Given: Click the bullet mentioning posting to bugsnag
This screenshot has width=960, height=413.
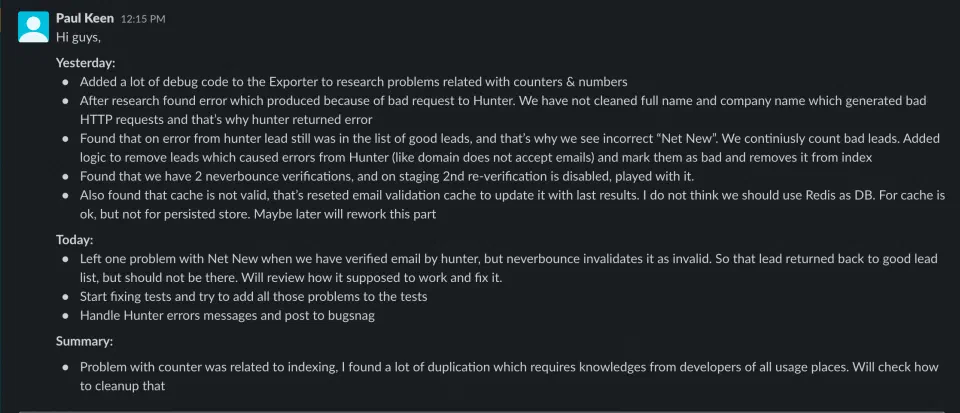Looking at the screenshot, I should [227, 316].
